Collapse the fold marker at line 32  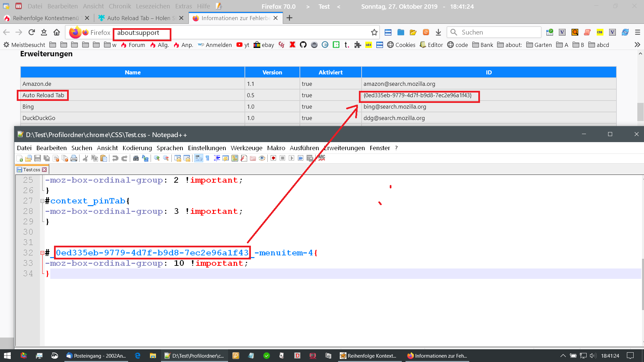42,253
